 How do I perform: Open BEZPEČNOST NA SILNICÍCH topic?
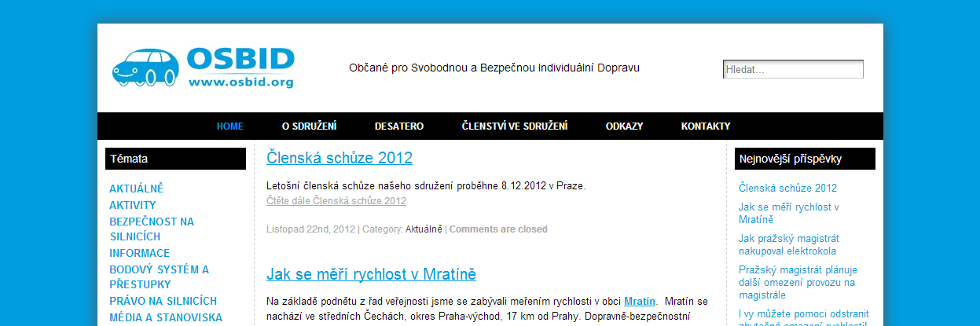click(x=151, y=229)
